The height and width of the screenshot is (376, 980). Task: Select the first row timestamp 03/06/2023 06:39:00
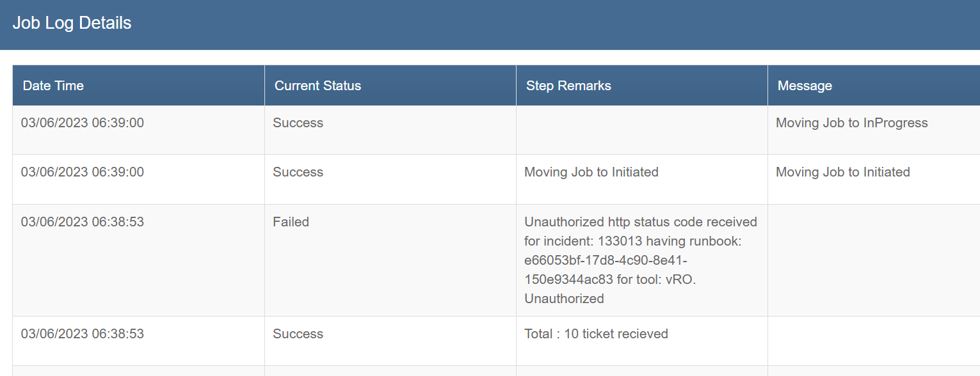click(x=82, y=122)
